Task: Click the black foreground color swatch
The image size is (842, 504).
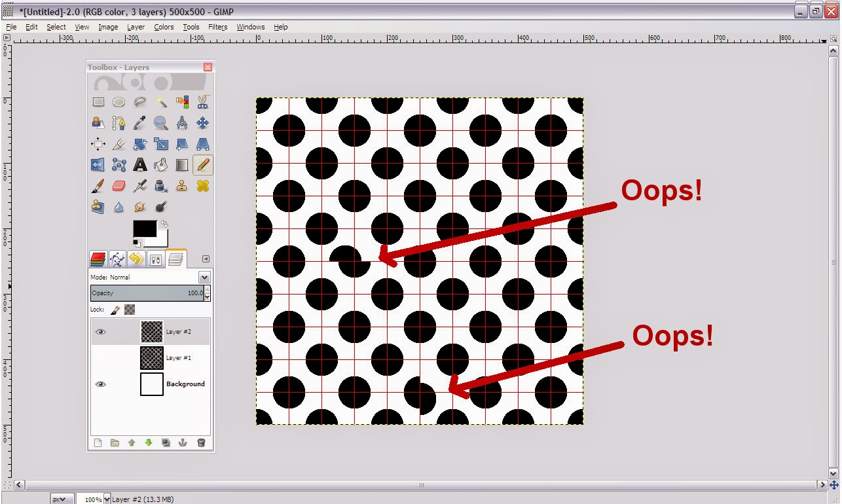Action: tap(145, 228)
